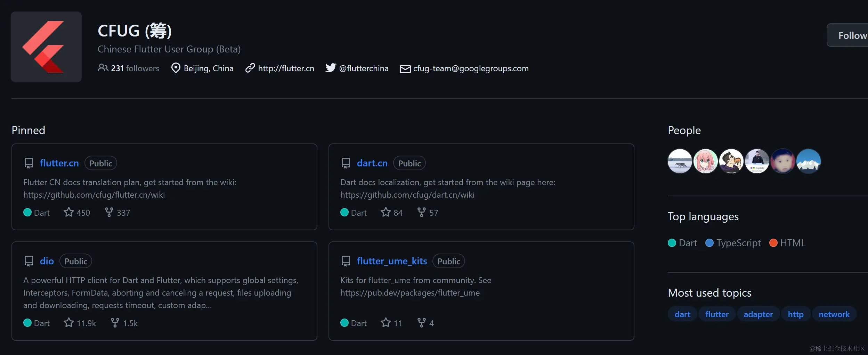This screenshot has height=355, width=868.
Task: Click the snowy mountain member avatar
Action: pyautogui.click(x=809, y=161)
